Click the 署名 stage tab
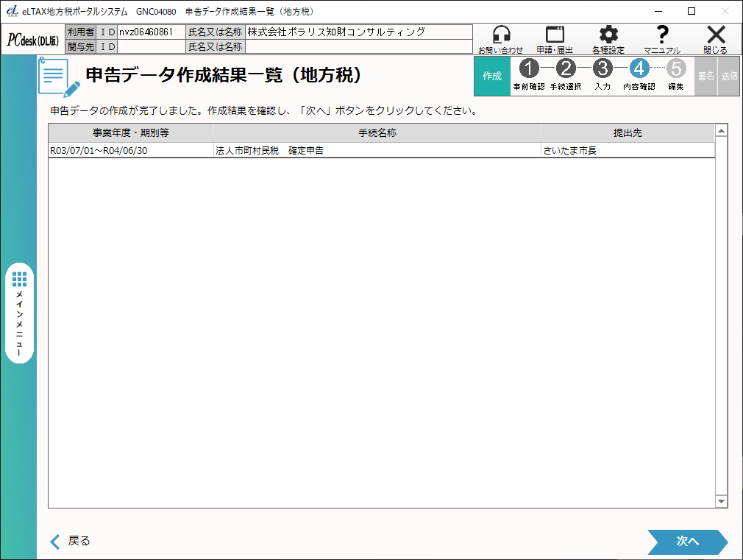This screenshot has height=560, width=743. [x=706, y=77]
